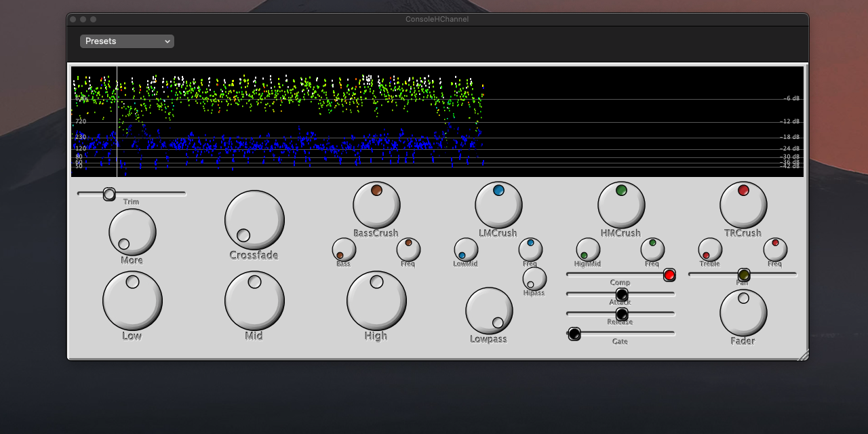The height and width of the screenshot is (434, 868).
Task: Click the Attack slider handle
Action: pos(621,294)
